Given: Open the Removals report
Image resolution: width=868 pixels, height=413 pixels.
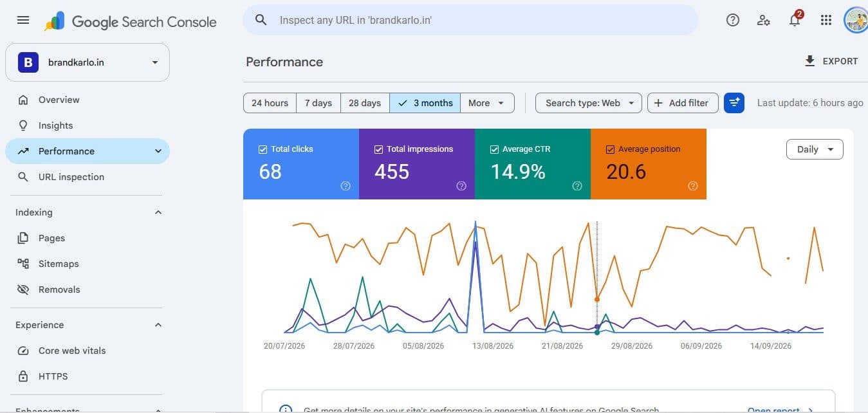Looking at the screenshot, I should click(88, 289).
